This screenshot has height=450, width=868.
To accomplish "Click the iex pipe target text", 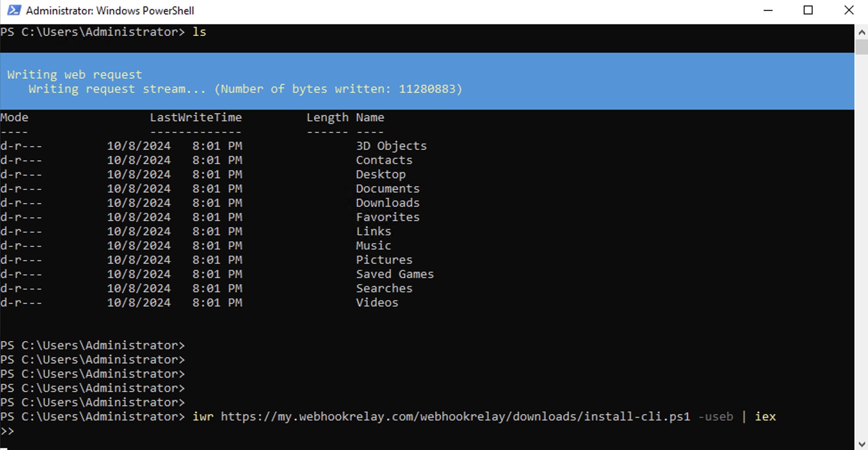I will (765, 417).
